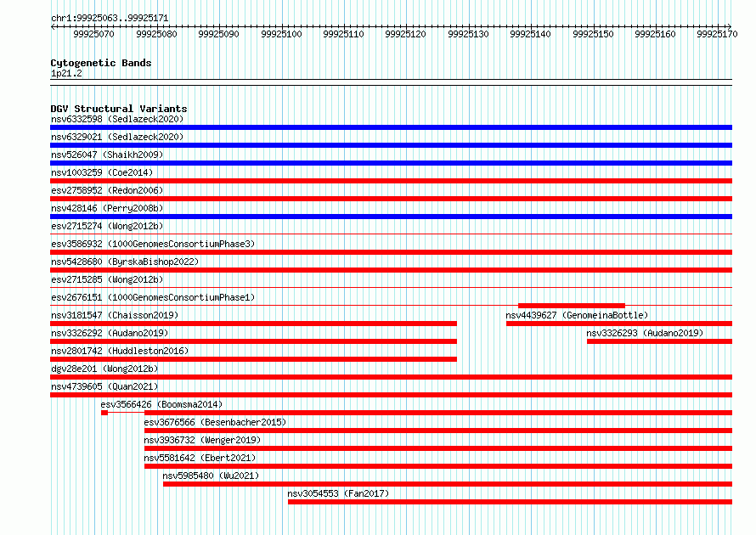756x535 pixels.
Task: Click ruler position 99925170
Action: 718,34
